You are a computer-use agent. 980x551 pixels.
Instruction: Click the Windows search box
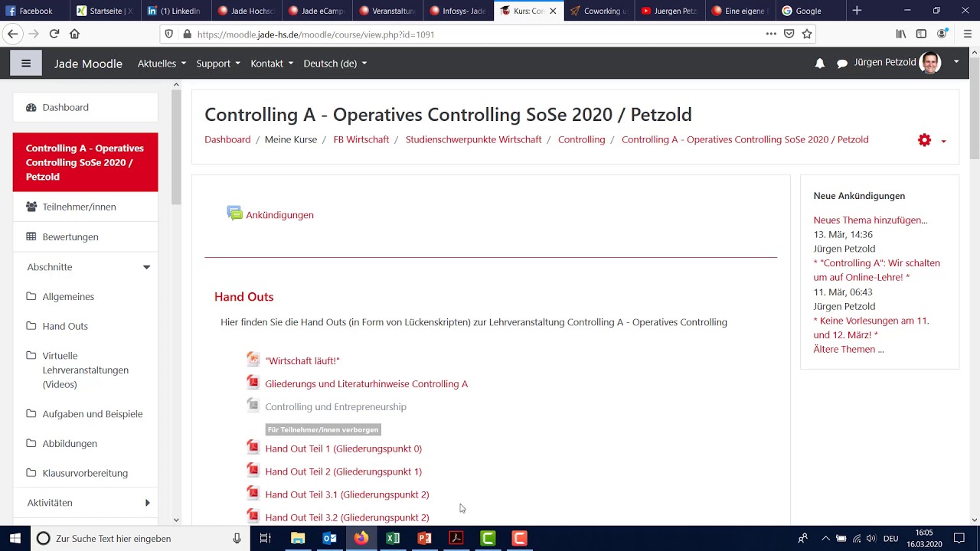pos(140,538)
